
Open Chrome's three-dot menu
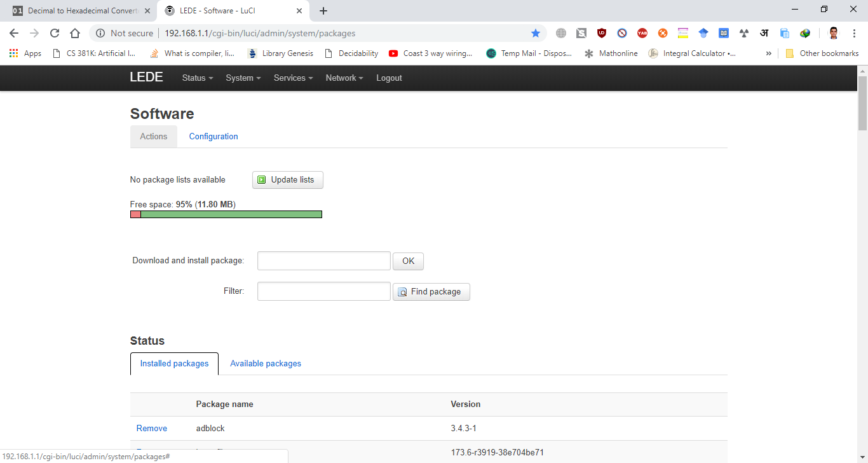point(854,33)
